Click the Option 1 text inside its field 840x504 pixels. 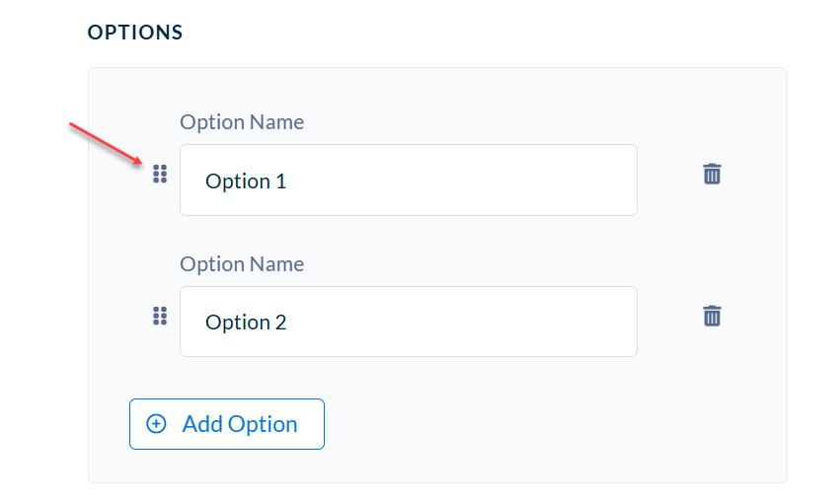(x=246, y=181)
